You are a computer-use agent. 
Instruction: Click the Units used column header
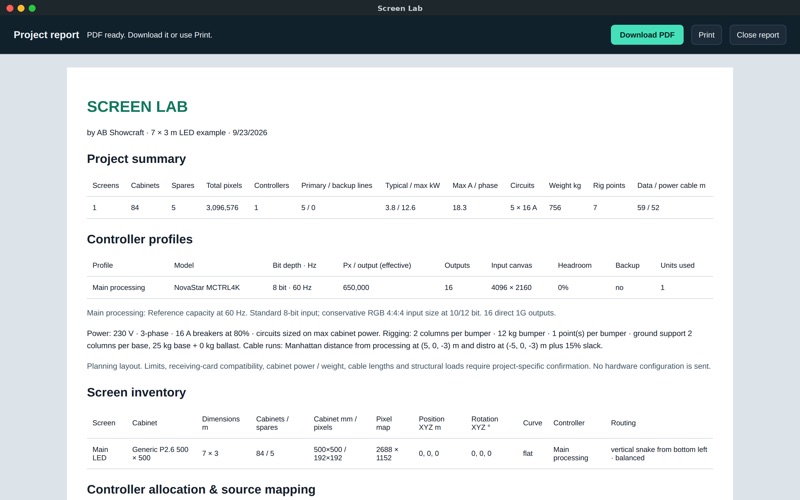point(677,265)
